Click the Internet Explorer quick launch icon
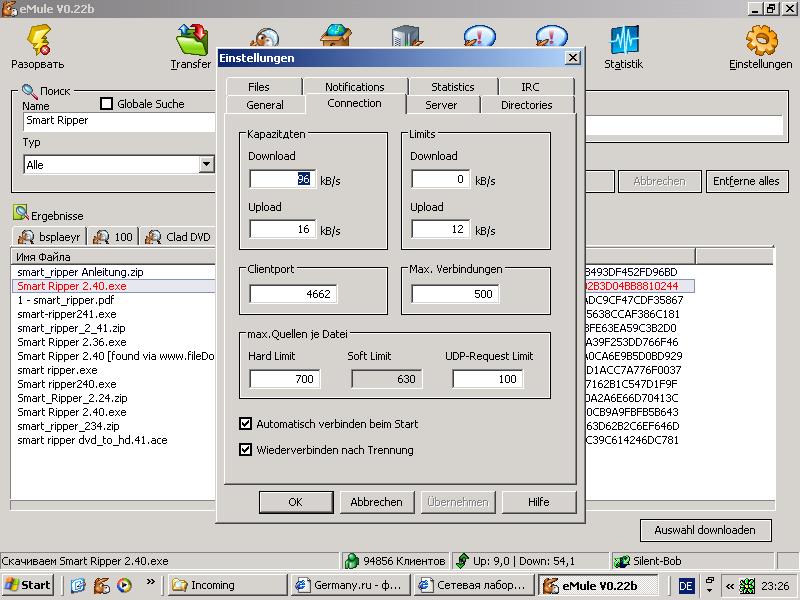 (x=78, y=585)
